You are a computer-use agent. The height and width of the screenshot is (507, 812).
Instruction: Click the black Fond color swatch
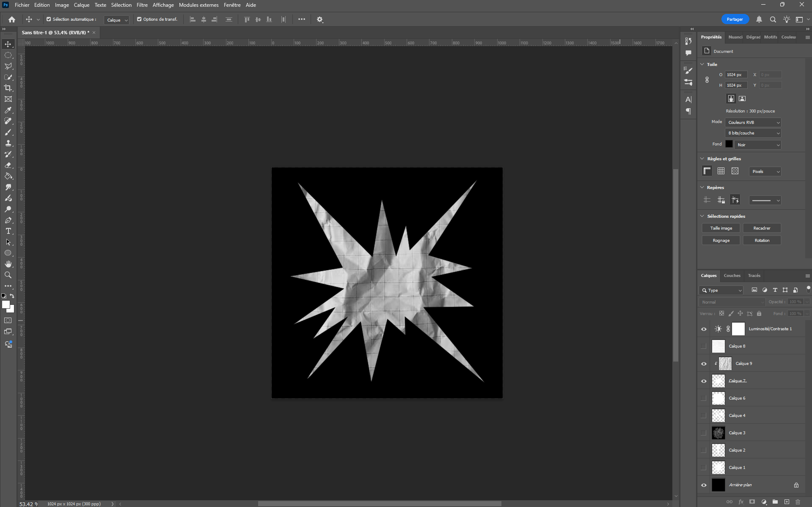click(729, 144)
